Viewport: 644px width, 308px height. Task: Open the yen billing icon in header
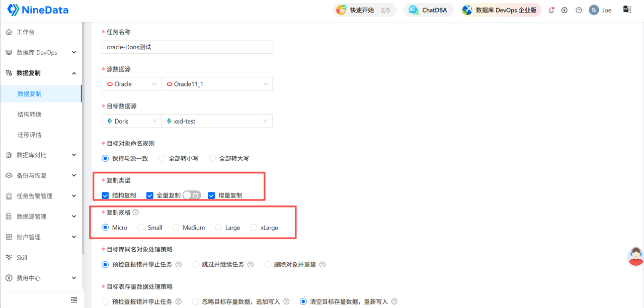(565, 10)
